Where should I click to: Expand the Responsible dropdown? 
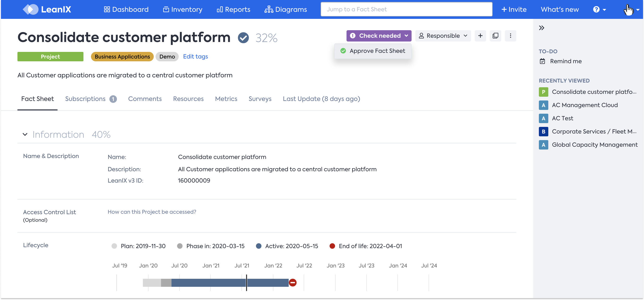click(443, 36)
